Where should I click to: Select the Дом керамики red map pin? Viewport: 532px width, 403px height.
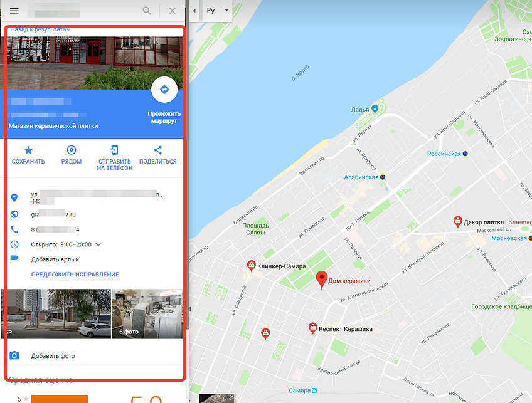[x=322, y=280]
